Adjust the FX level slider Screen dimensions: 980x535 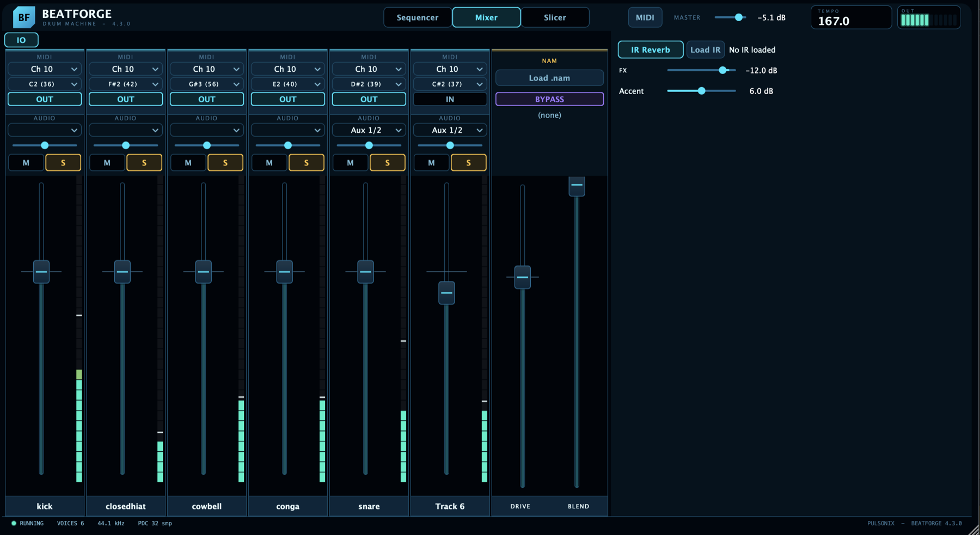click(x=701, y=70)
